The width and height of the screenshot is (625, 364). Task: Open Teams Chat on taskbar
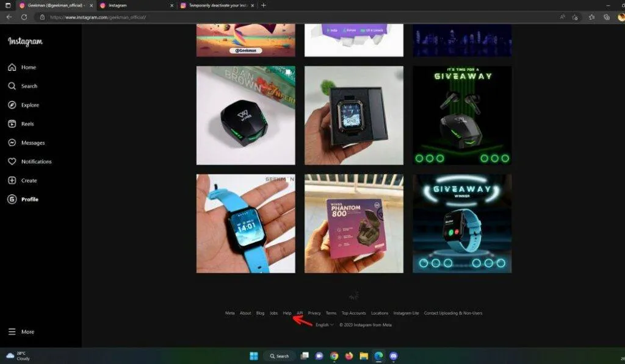pyautogui.click(x=319, y=356)
